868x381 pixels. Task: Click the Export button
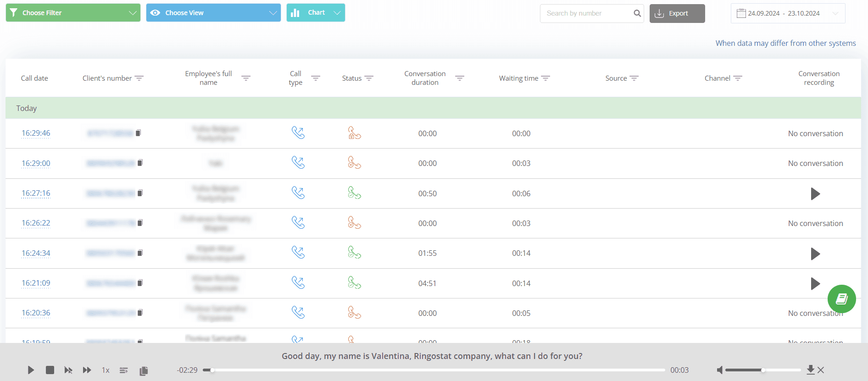677,13
